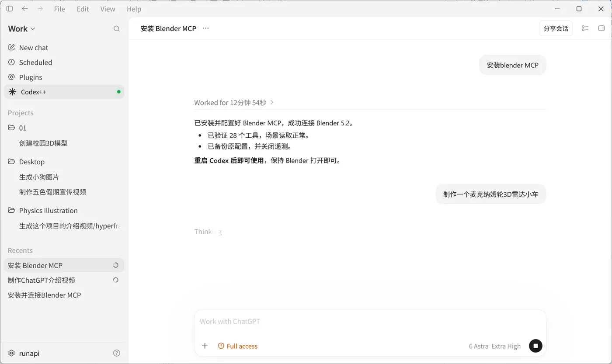The height and width of the screenshot is (364, 612).
Task: Stop the running response
Action: coord(535,346)
